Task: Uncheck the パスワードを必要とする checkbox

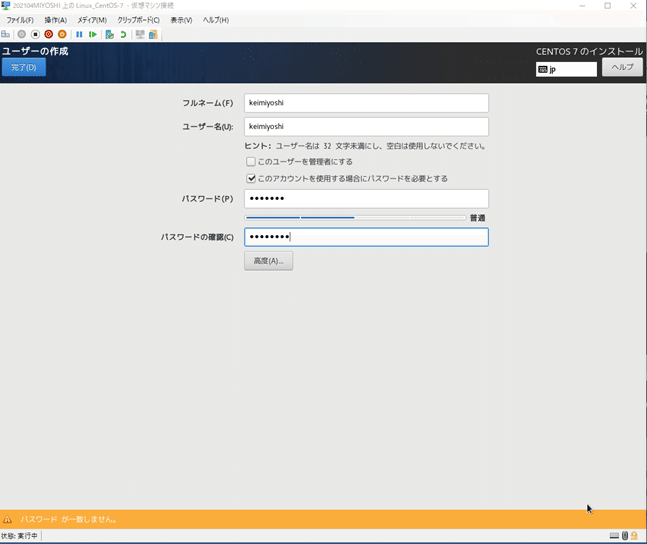Action: pyautogui.click(x=251, y=178)
